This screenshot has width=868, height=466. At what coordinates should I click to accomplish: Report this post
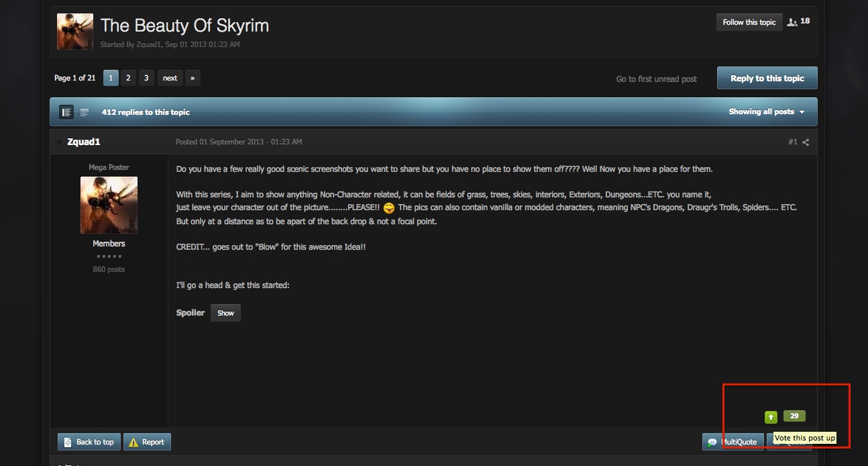[147, 442]
